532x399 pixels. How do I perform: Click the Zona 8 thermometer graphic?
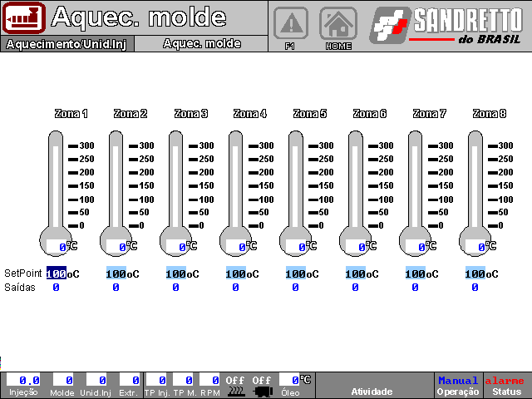pos(475,187)
